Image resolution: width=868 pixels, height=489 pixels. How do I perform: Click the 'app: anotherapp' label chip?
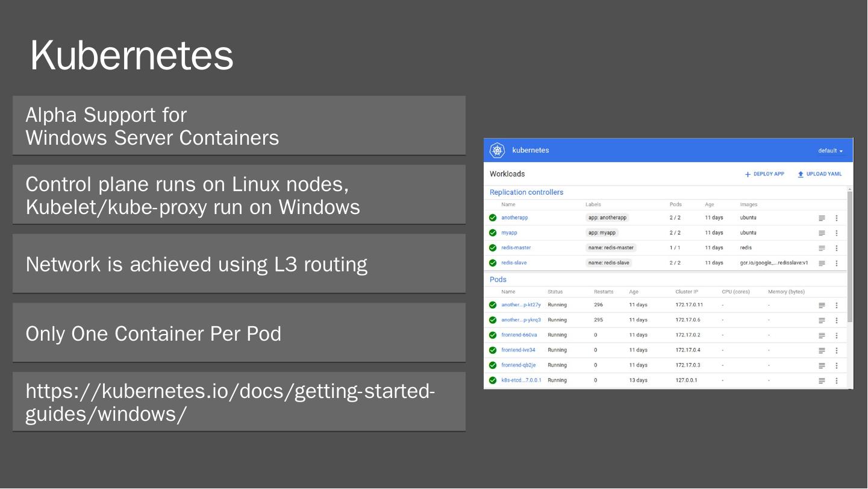click(607, 218)
